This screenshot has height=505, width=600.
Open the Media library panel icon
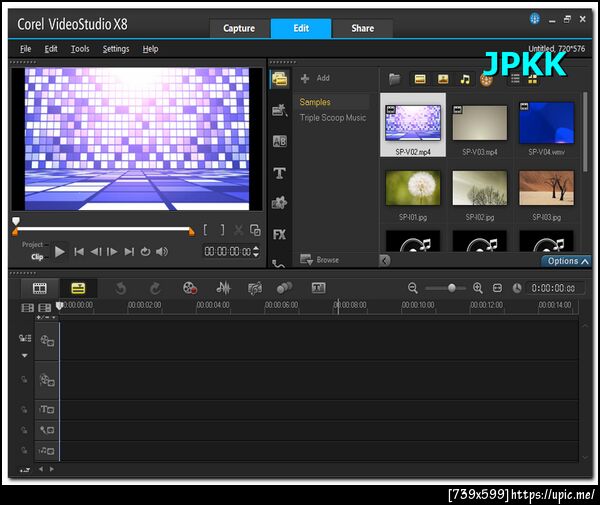[x=280, y=79]
